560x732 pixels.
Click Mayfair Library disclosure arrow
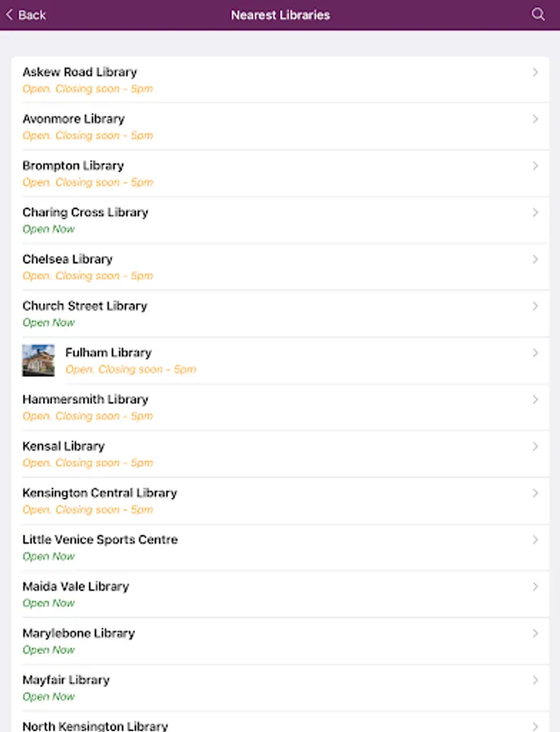(x=535, y=680)
